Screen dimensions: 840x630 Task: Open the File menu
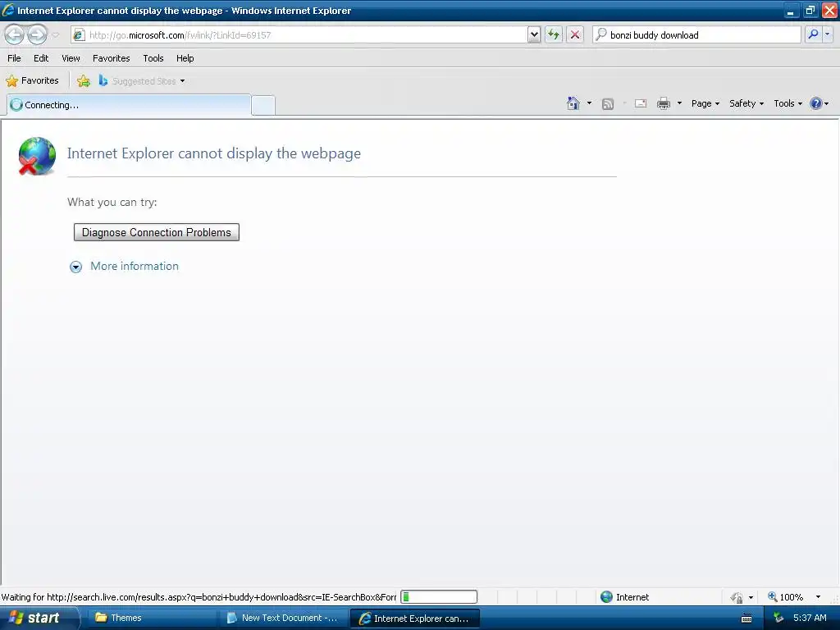tap(14, 58)
